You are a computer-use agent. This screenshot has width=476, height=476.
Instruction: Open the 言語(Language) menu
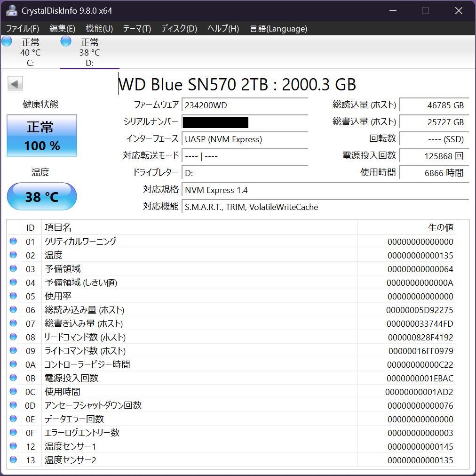[x=278, y=29]
